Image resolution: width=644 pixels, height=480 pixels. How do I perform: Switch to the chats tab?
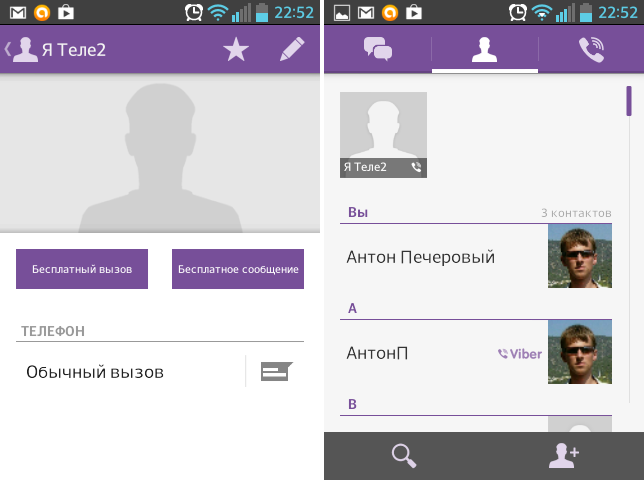point(378,50)
